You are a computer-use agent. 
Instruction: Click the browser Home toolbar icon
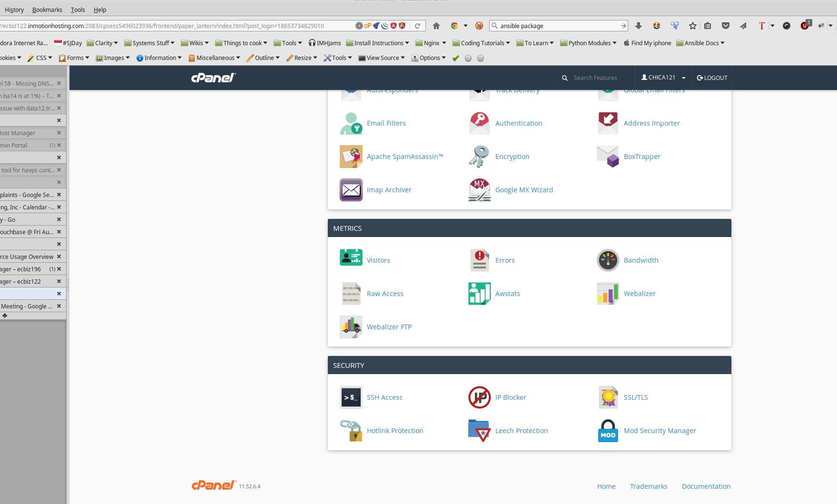436,26
